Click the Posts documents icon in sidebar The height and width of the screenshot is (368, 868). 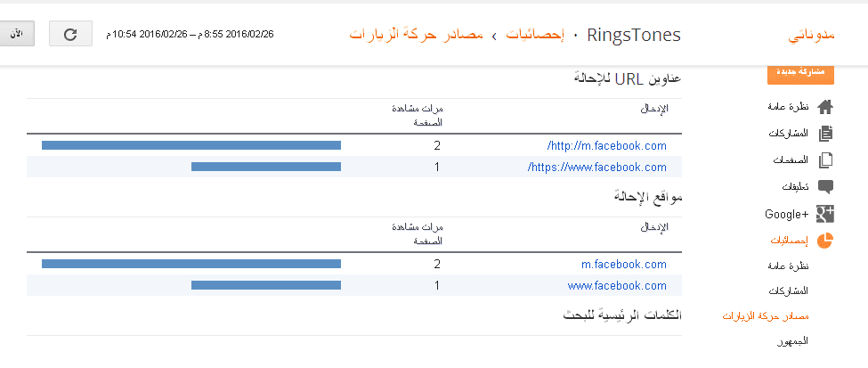(824, 134)
